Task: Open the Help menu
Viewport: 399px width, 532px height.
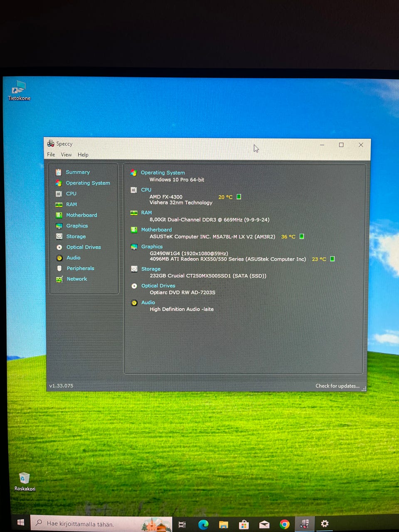Action: tap(83, 155)
